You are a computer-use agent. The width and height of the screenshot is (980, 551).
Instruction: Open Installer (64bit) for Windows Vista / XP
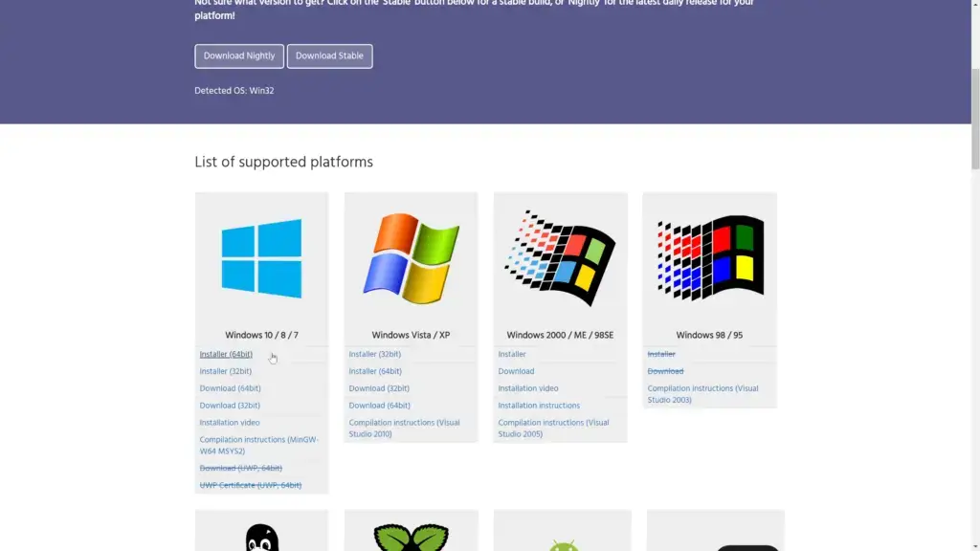pyautogui.click(x=375, y=371)
